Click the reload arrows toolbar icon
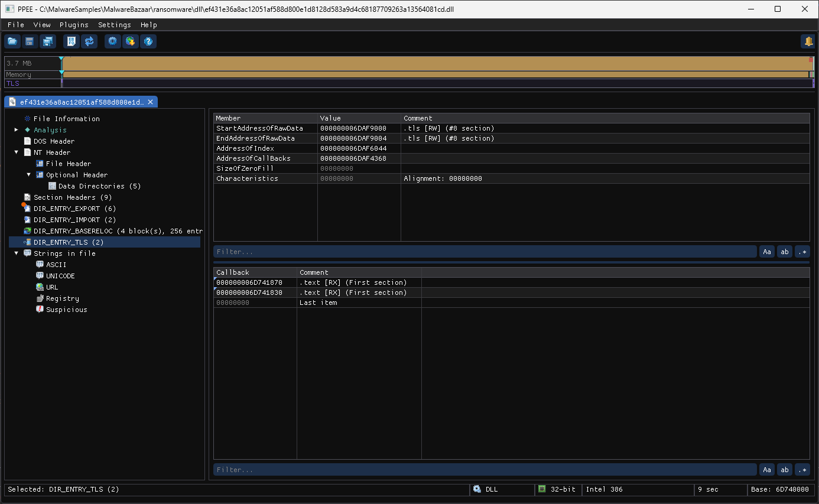Viewport: 819px width, 504px height. pyautogui.click(x=89, y=41)
